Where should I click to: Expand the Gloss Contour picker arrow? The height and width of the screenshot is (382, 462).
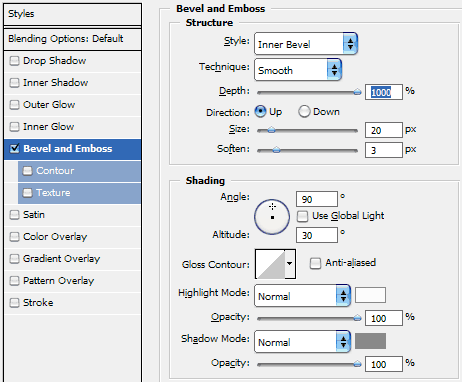pyautogui.click(x=290, y=264)
